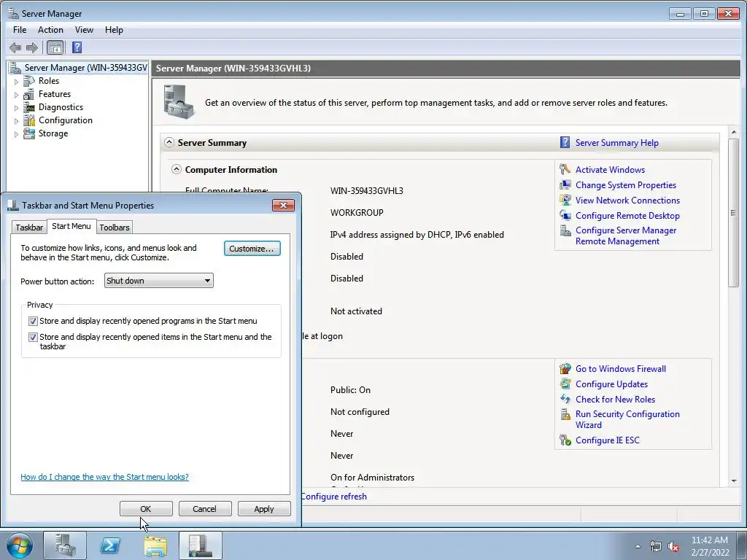
Task: Open the Windows Start orb
Action: click(x=20, y=545)
